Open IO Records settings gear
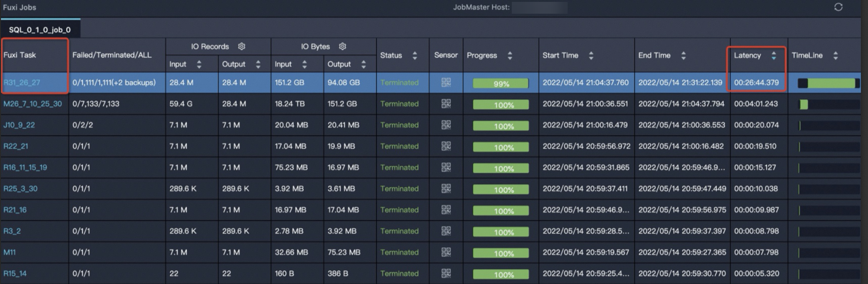The height and width of the screenshot is (284, 868). pos(242,46)
